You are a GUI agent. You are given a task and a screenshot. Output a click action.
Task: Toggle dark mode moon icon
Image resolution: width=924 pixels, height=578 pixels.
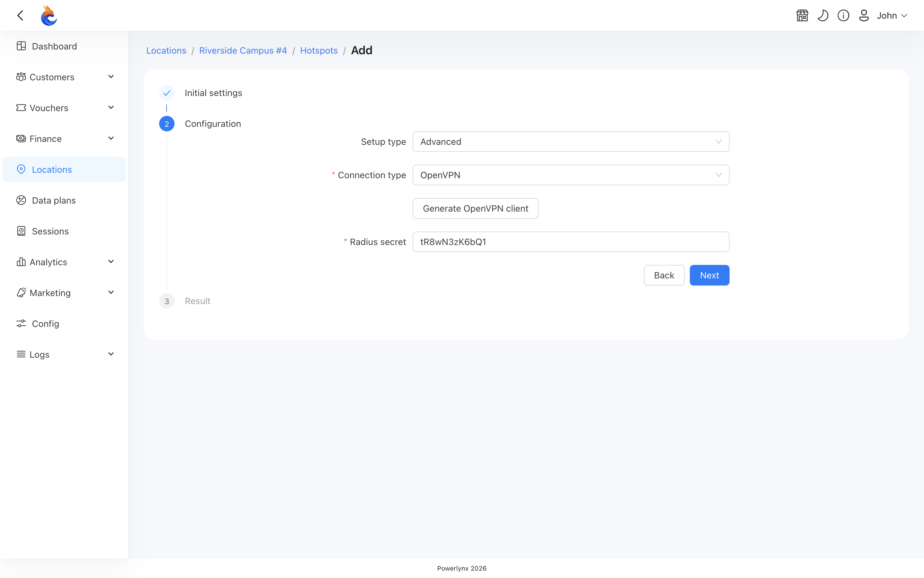(823, 15)
